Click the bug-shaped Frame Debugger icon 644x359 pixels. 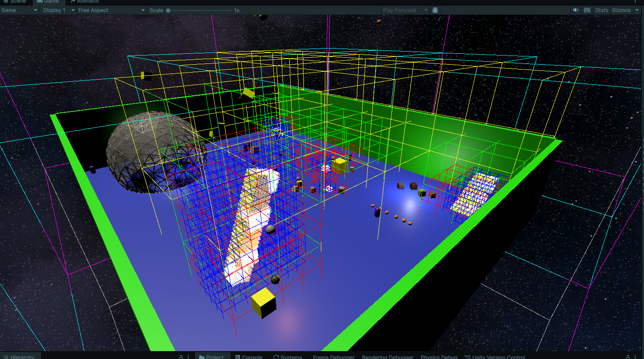(435, 10)
